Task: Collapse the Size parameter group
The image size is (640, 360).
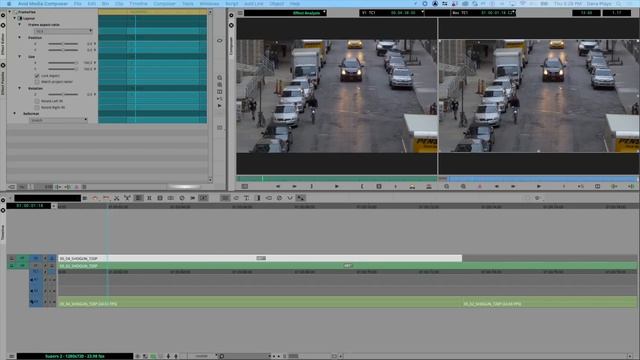Action: pos(19,56)
